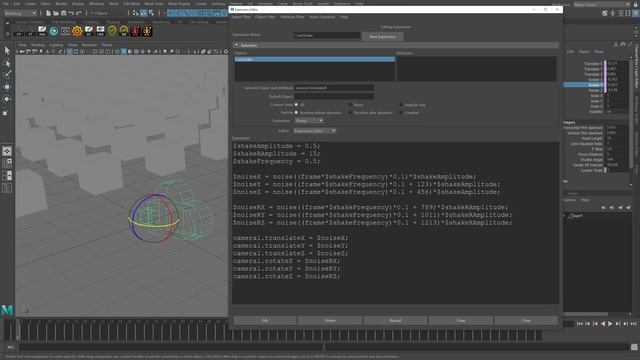This screenshot has width=640, height=360.
Task: Select Creation particle radio button
Action: point(401,113)
